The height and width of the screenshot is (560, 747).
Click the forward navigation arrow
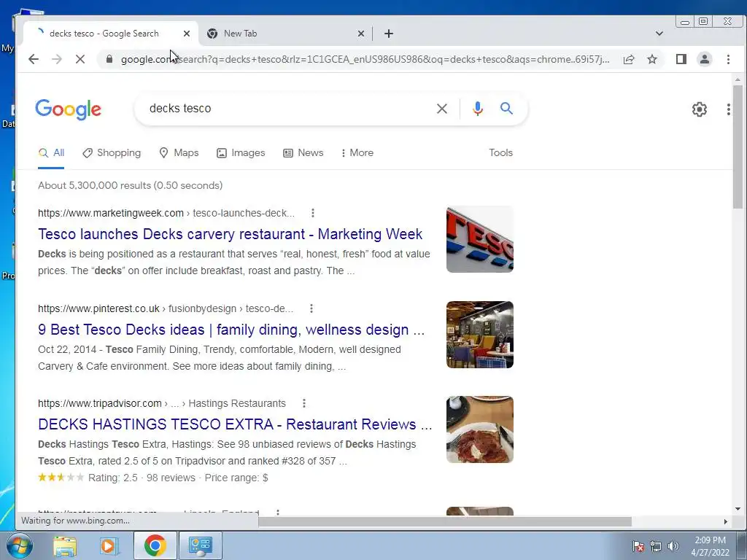coord(57,59)
